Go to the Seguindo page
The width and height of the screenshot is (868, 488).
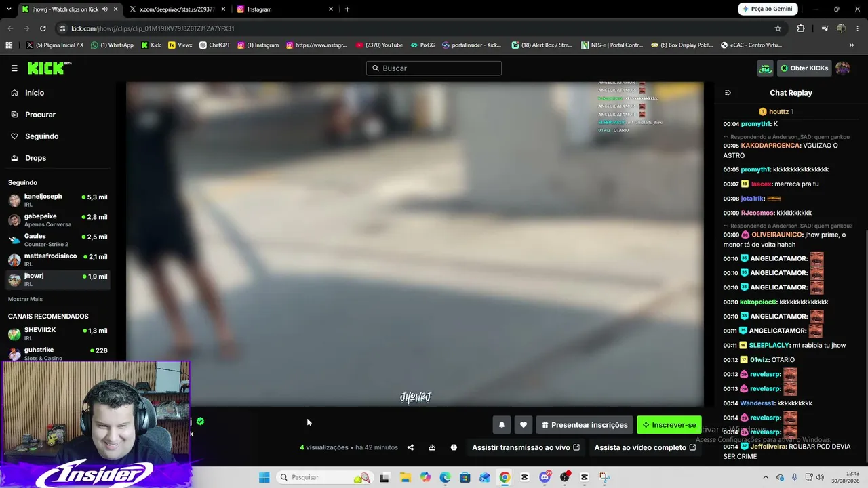(41, 136)
